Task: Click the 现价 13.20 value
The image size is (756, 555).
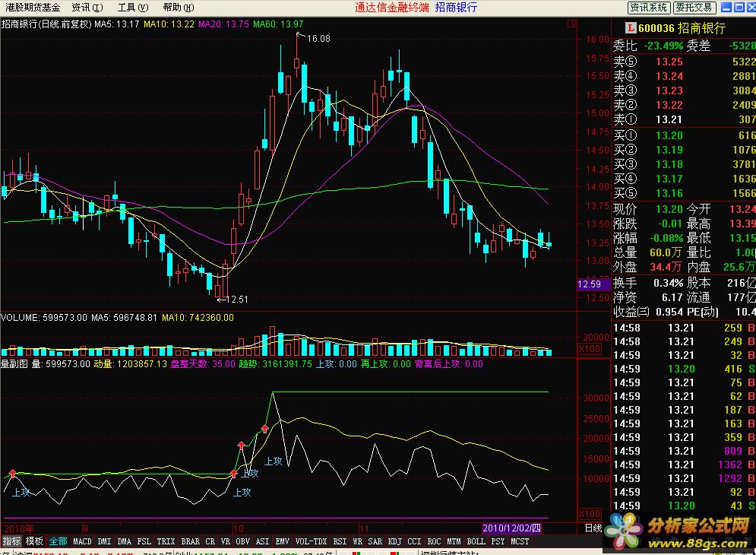Action: pyautogui.click(x=669, y=209)
